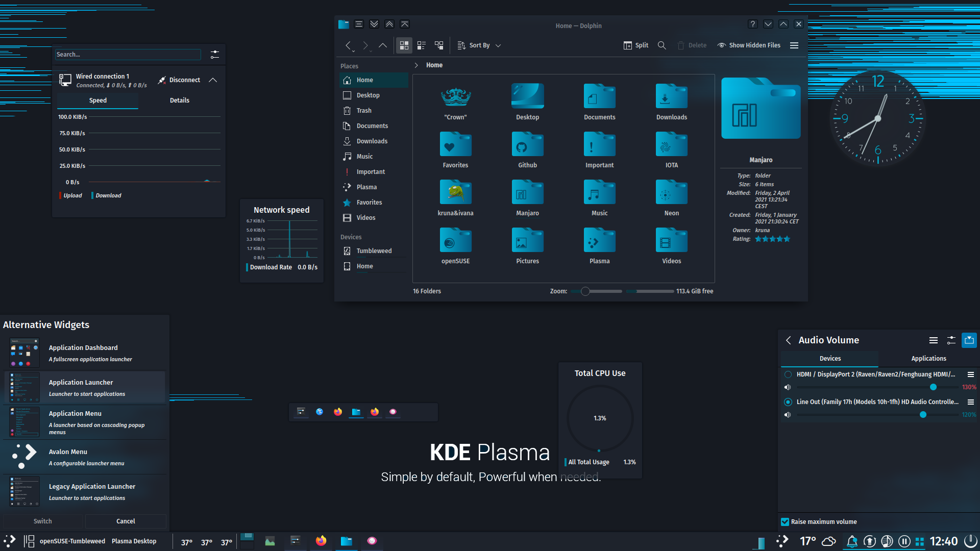Screen dimensions: 980x551
Task: Open Videos in Places sidebar
Action: (374, 218)
